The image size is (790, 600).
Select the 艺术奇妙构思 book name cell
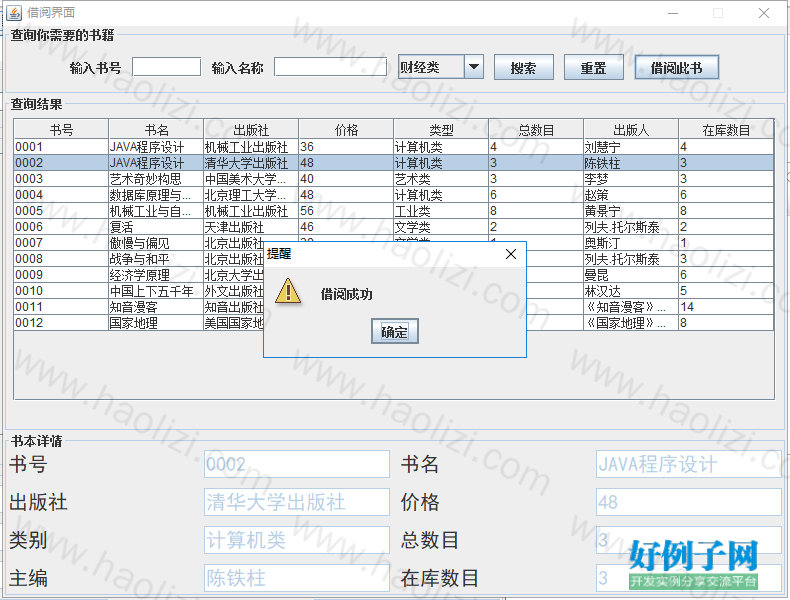coord(156,179)
